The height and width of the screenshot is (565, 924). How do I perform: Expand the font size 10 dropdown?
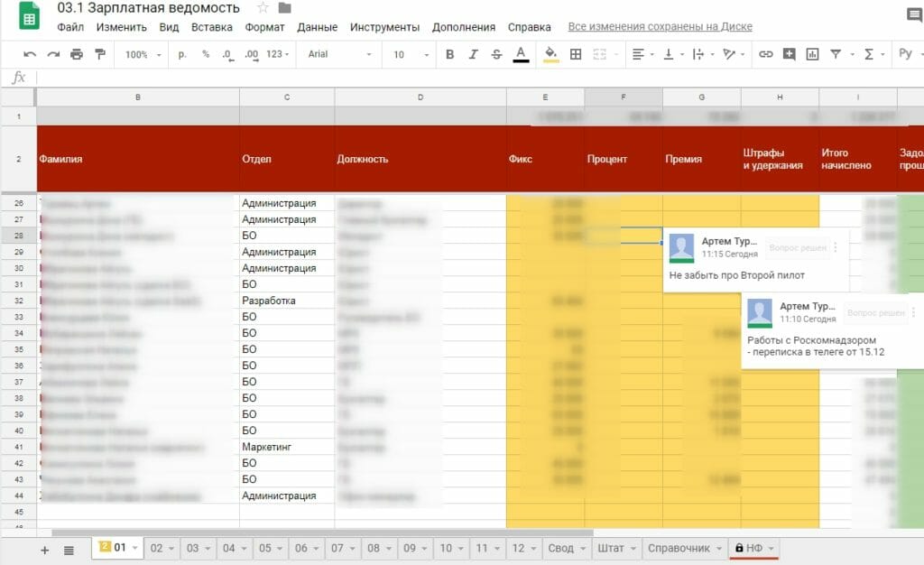(409, 55)
